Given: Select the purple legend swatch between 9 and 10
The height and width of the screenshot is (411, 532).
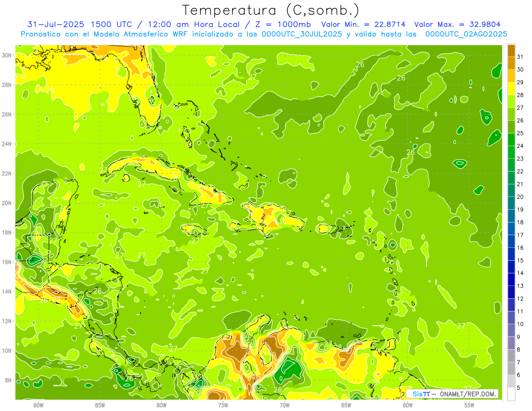Looking at the screenshot, I should coord(511,330).
